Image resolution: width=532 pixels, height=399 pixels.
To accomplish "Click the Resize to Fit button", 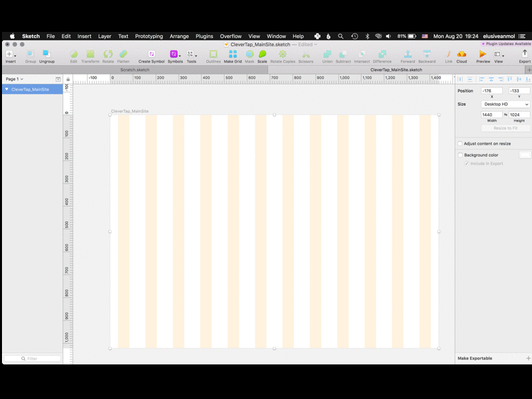I will (505, 128).
